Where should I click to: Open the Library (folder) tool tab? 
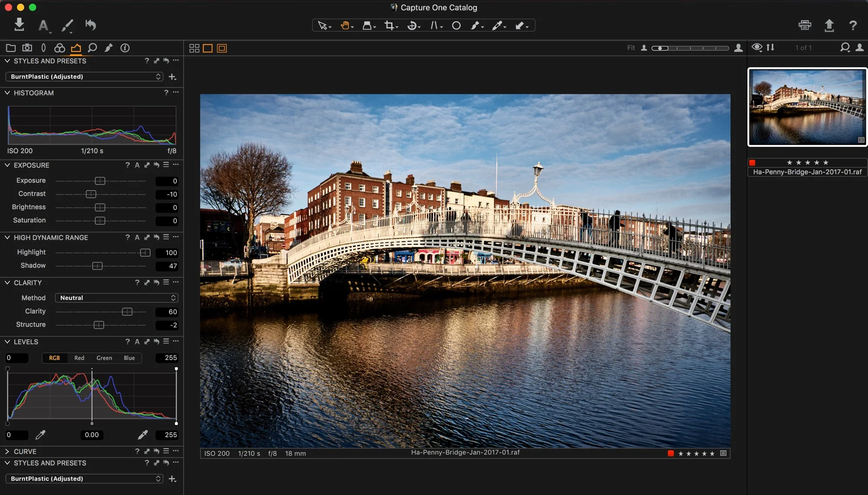pyautogui.click(x=11, y=48)
